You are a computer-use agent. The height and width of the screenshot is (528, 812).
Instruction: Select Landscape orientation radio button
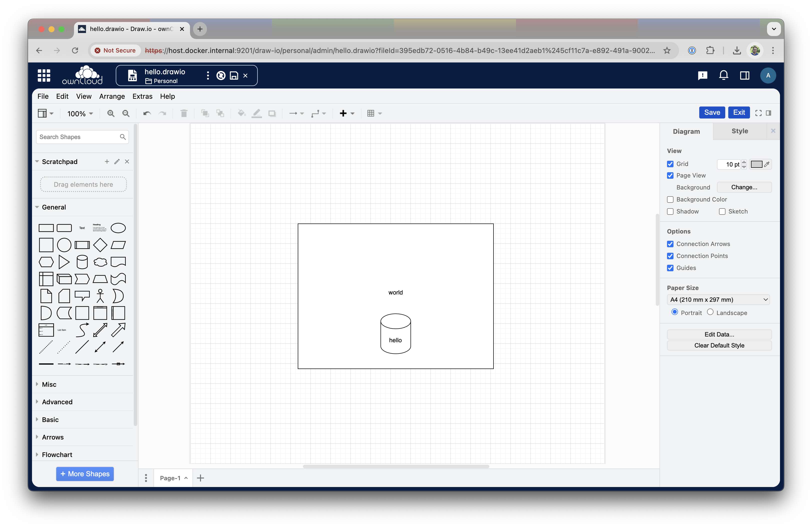point(710,312)
